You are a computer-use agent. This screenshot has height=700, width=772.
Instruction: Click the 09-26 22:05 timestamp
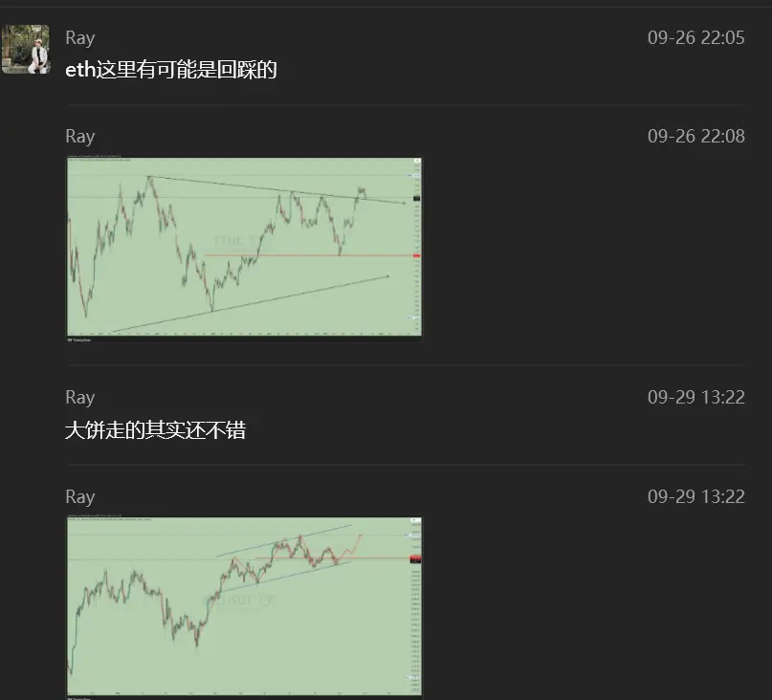[695, 37]
